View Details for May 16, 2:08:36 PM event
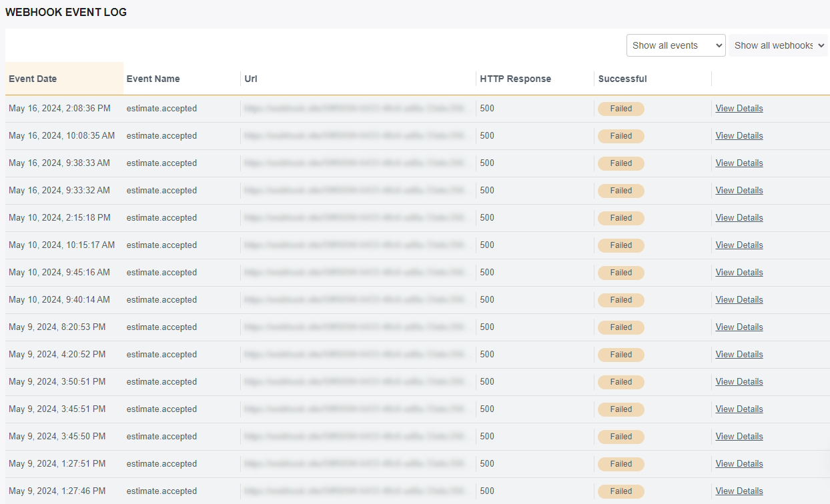 pyautogui.click(x=739, y=109)
